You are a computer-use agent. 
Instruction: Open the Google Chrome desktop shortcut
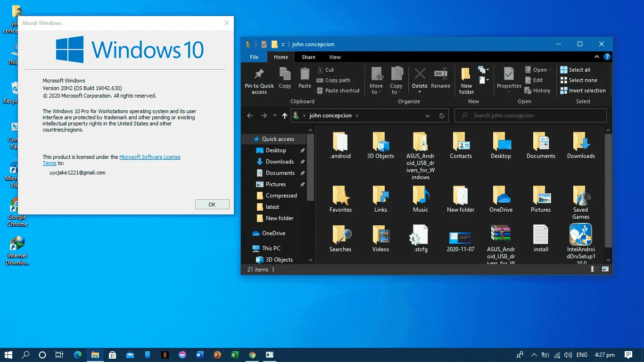point(17,212)
